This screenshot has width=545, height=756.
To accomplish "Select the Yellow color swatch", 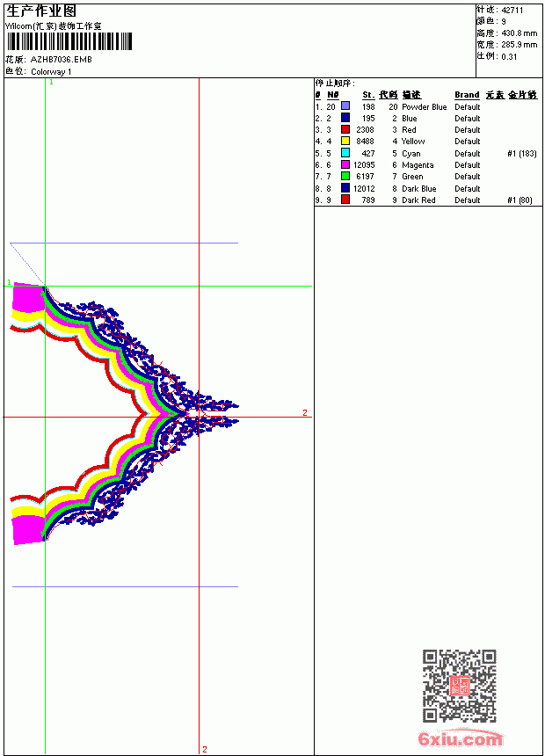I will coord(345,141).
